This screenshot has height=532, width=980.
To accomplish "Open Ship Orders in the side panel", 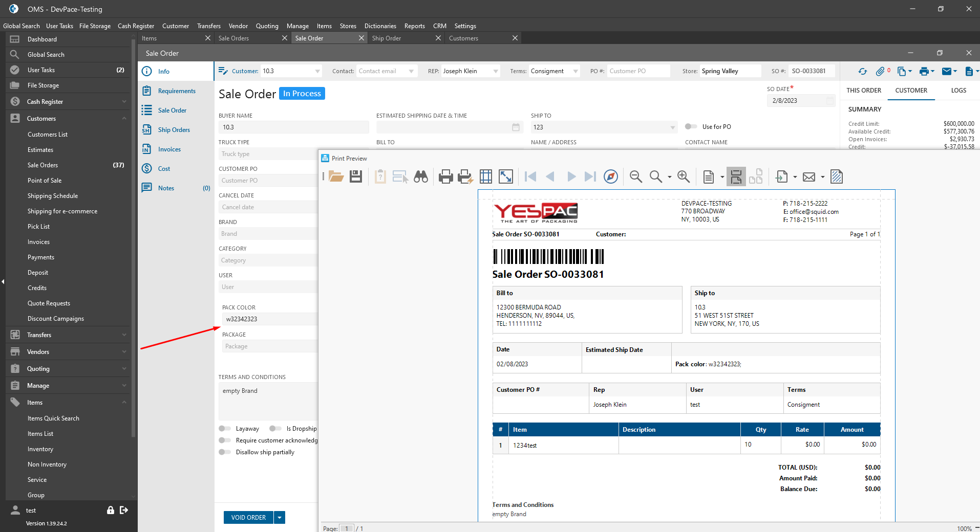I will [x=174, y=130].
